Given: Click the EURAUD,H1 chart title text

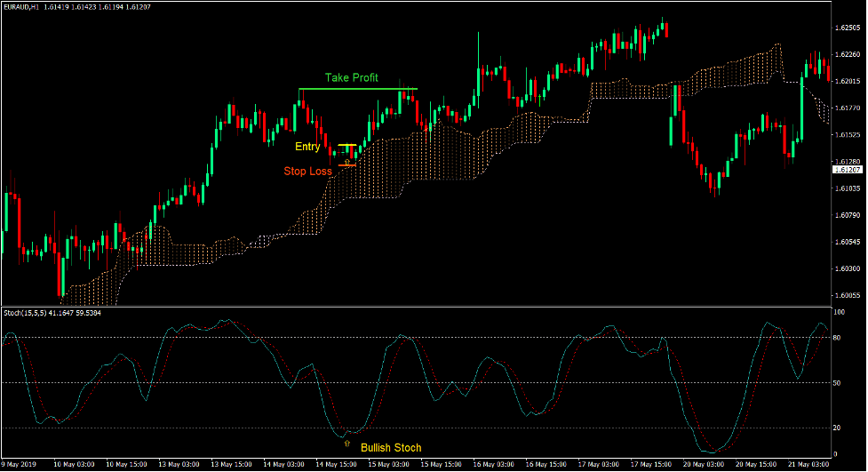Looking at the screenshot, I should point(21,7).
